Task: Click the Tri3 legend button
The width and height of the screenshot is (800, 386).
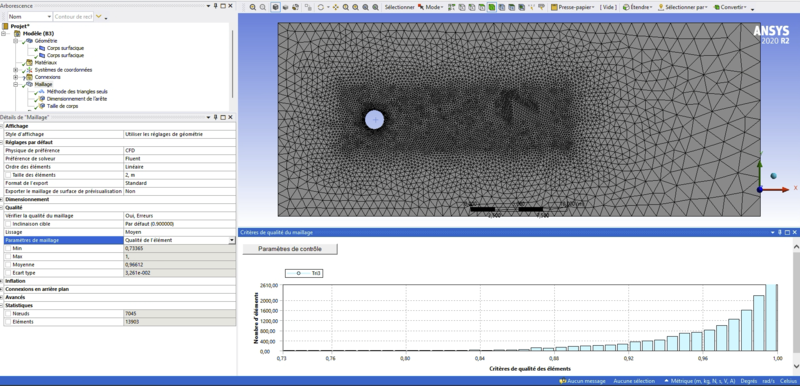Action: 304,274
